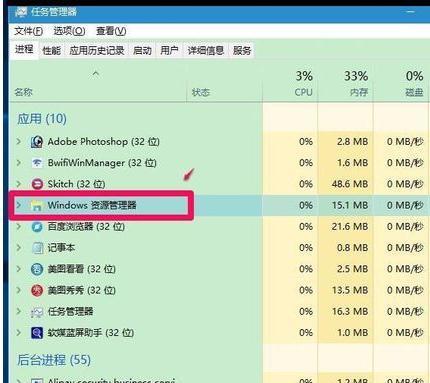Viewport: 430px width, 383px height.
Task: Expand the 百度浏览器 process group
Action: [19, 227]
